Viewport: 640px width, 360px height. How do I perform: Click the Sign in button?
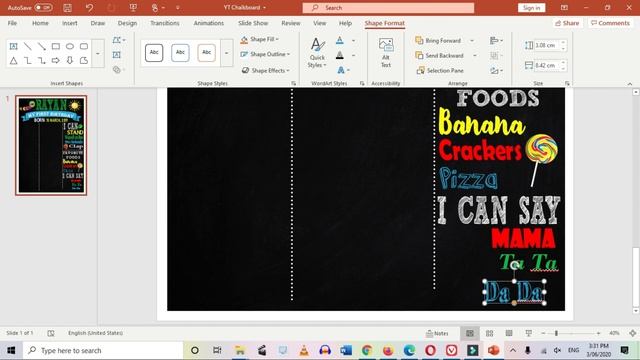(x=531, y=8)
